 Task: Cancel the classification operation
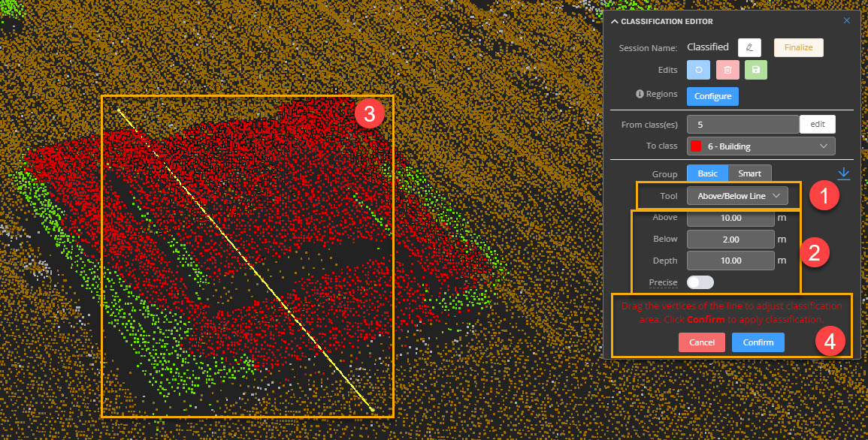[701, 342]
